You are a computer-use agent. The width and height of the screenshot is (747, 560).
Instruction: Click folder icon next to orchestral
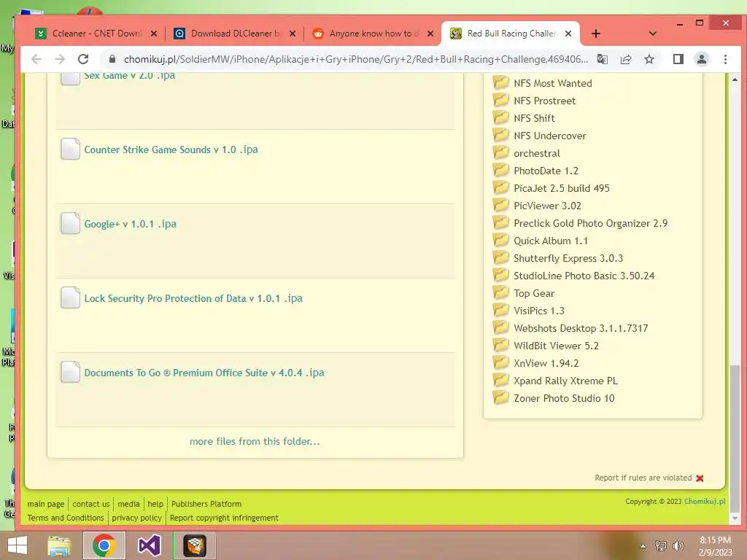click(500, 152)
